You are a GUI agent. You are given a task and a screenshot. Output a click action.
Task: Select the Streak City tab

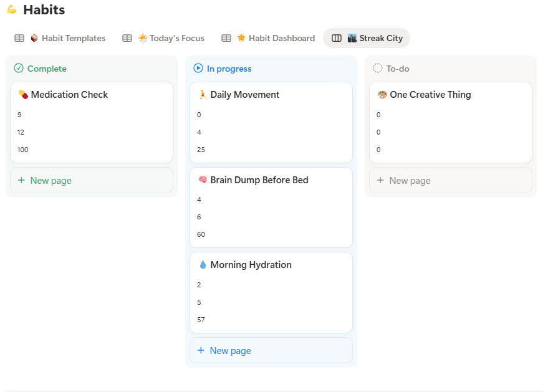tap(367, 38)
